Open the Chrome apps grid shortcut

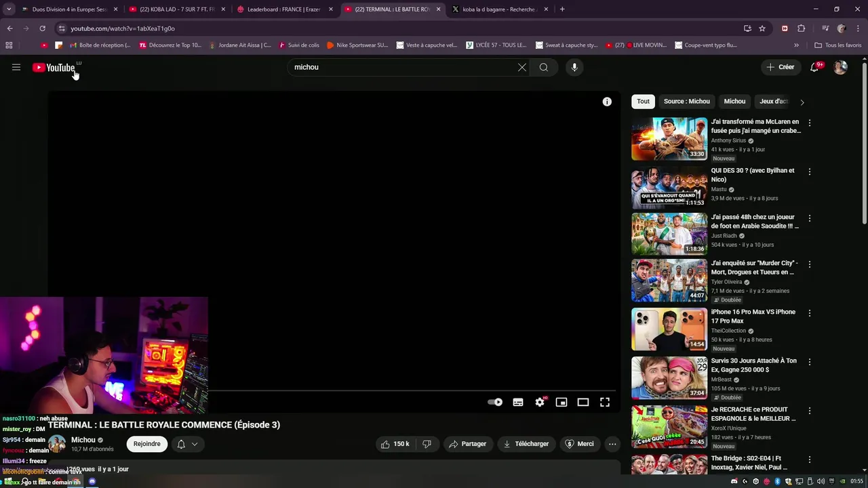[x=9, y=45]
